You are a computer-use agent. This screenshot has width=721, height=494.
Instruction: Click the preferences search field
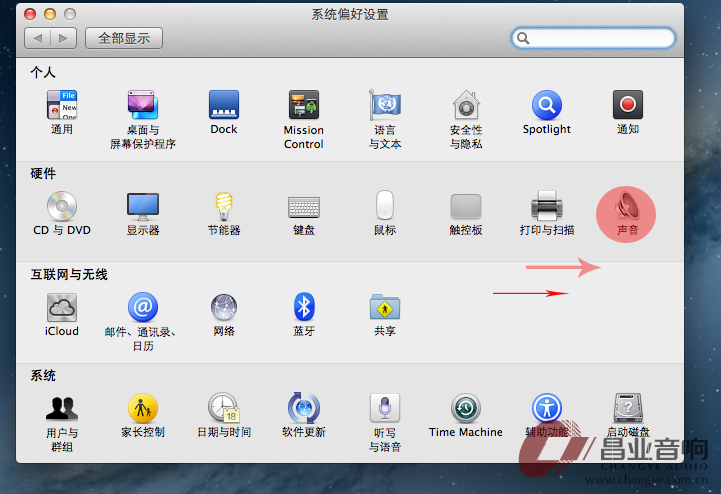(593, 38)
